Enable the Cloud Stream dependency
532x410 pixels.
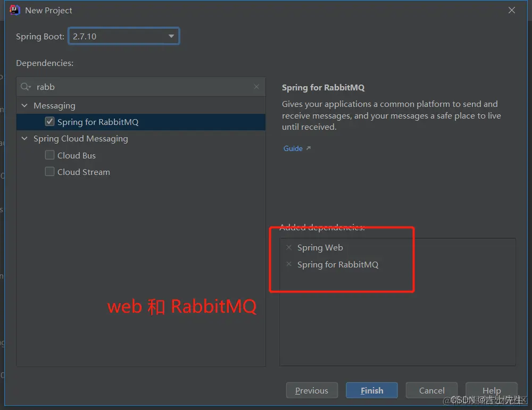pyautogui.click(x=49, y=172)
